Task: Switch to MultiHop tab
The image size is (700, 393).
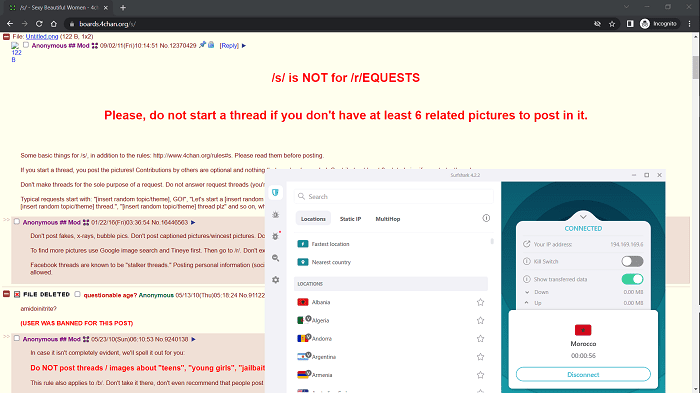Action: pyautogui.click(x=388, y=219)
